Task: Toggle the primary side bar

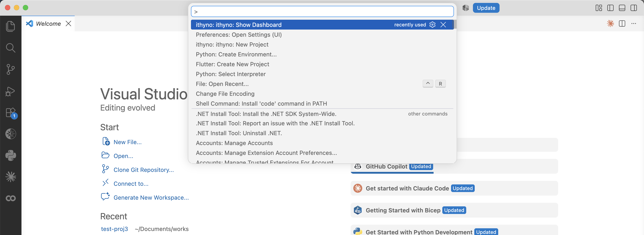Action: click(610, 8)
